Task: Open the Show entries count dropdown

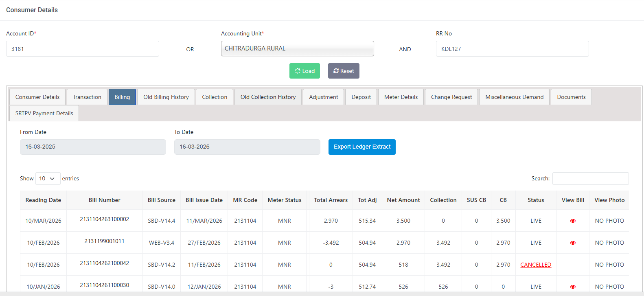Action: point(48,178)
